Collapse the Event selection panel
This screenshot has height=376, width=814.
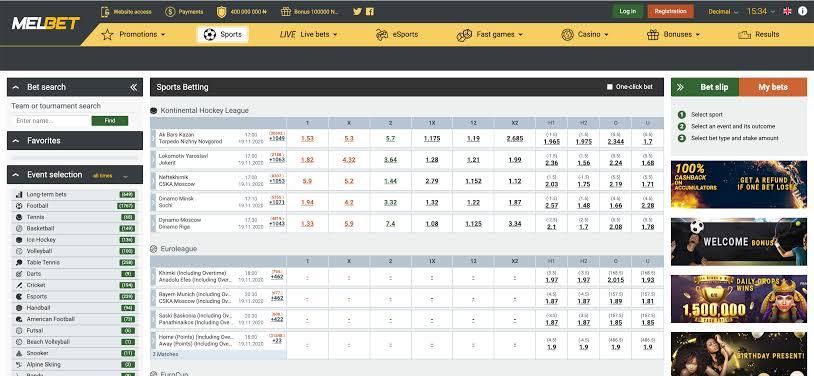point(16,175)
